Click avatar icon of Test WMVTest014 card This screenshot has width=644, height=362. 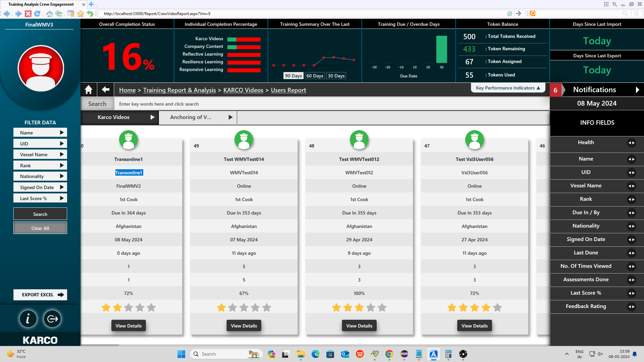pyautogui.click(x=244, y=139)
